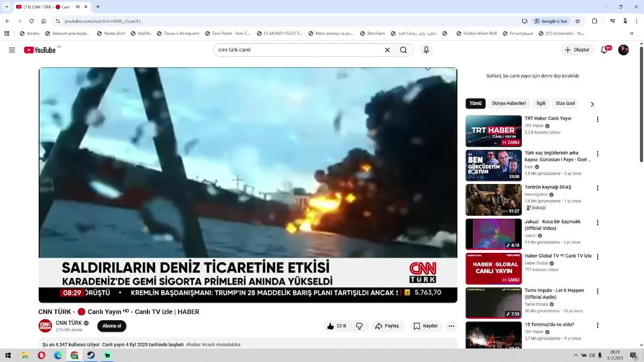Click the browser home button

coord(44,21)
